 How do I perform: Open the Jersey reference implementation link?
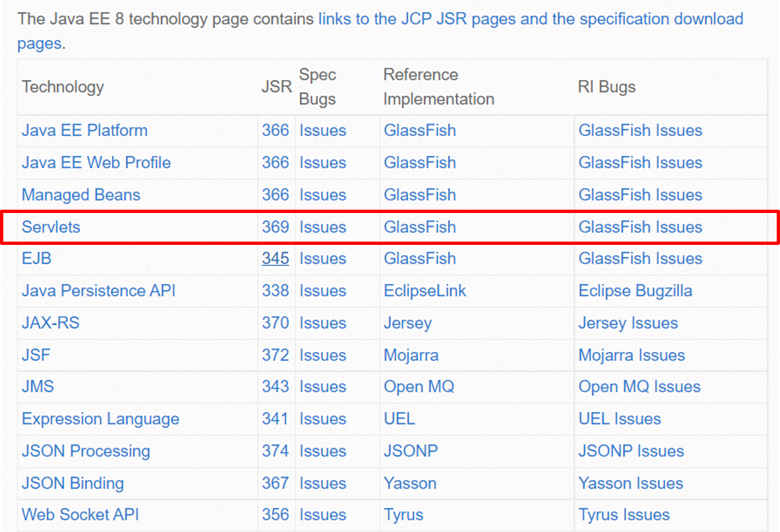(408, 323)
